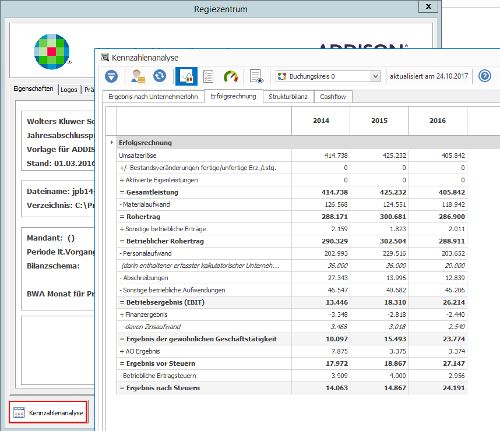
Task: Open the gauge speedometer icon
Action: [x=231, y=76]
